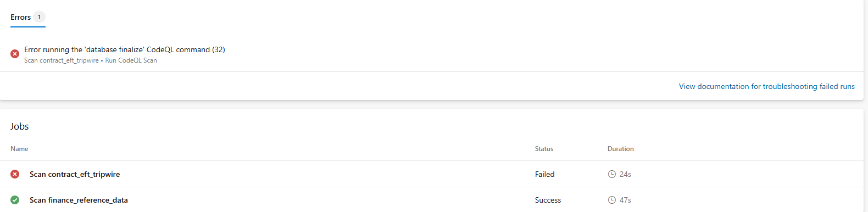Viewport: 868px width, 212px height.
Task: Click the 'Scan contract_eft_tripwire • Run CodeQL Scan' subtext
Action: click(91, 60)
